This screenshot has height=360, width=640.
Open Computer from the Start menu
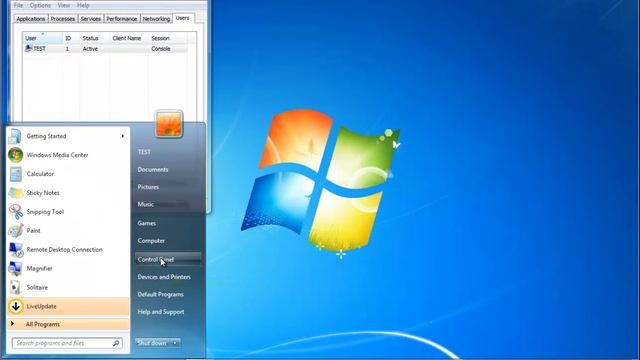[x=151, y=241]
